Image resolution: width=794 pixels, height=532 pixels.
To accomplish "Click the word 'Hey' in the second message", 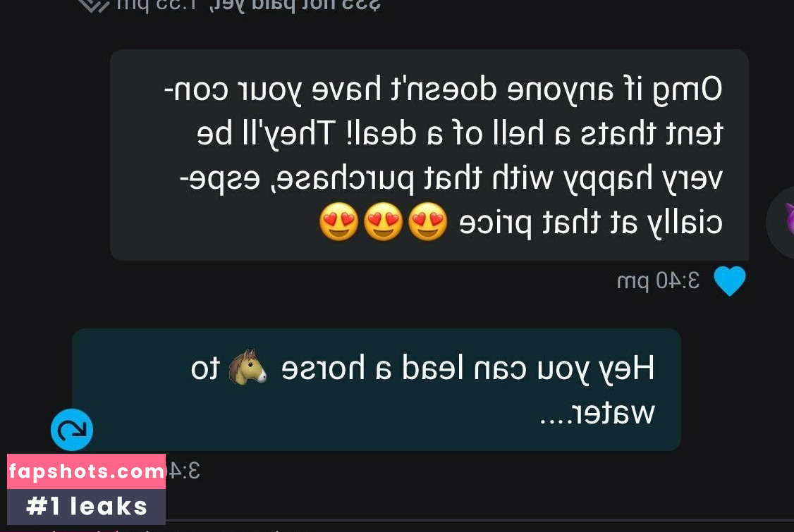I will coord(627,369).
